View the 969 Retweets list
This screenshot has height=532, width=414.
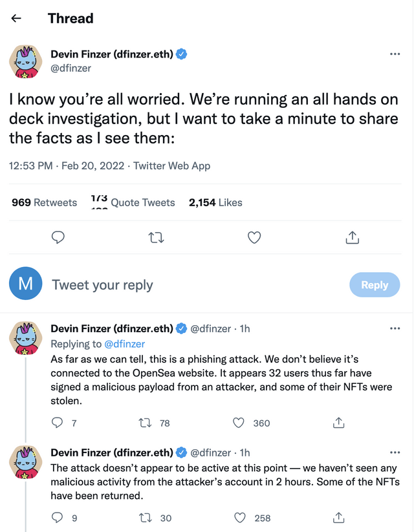click(x=44, y=202)
